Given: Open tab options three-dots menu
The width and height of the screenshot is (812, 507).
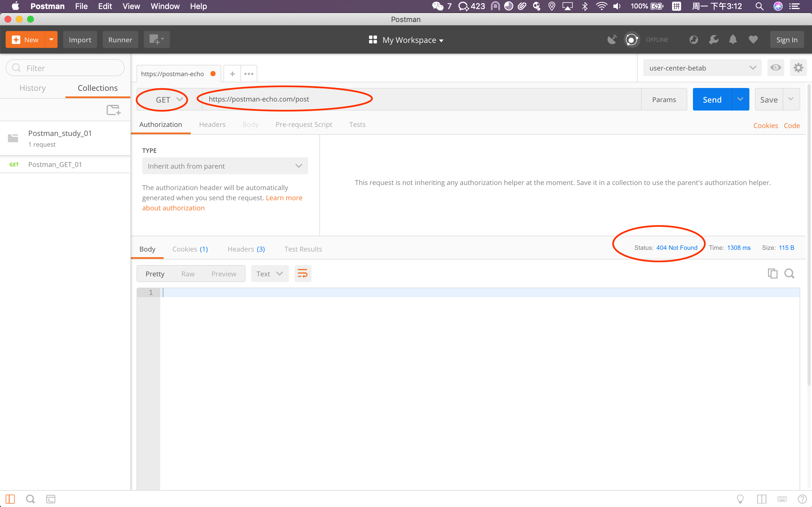Looking at the screenshot, I should click(x=249, y=74).
